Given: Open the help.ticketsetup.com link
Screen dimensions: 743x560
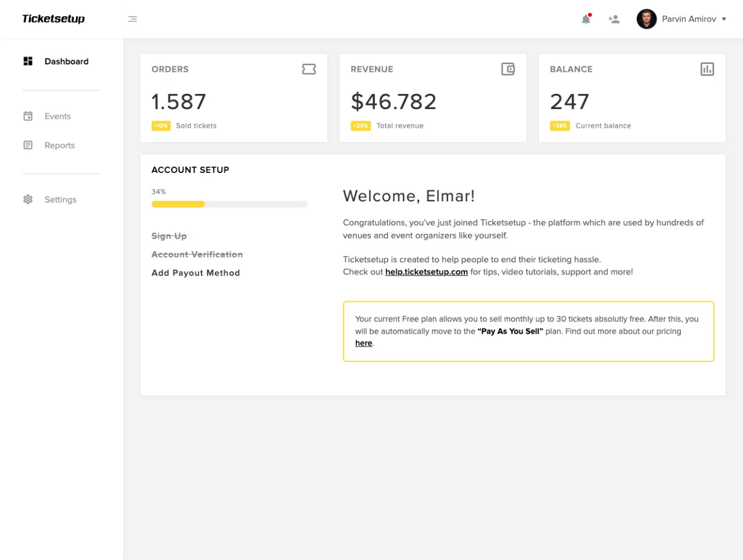Looking at the screenshot, I should pos(426,272).
